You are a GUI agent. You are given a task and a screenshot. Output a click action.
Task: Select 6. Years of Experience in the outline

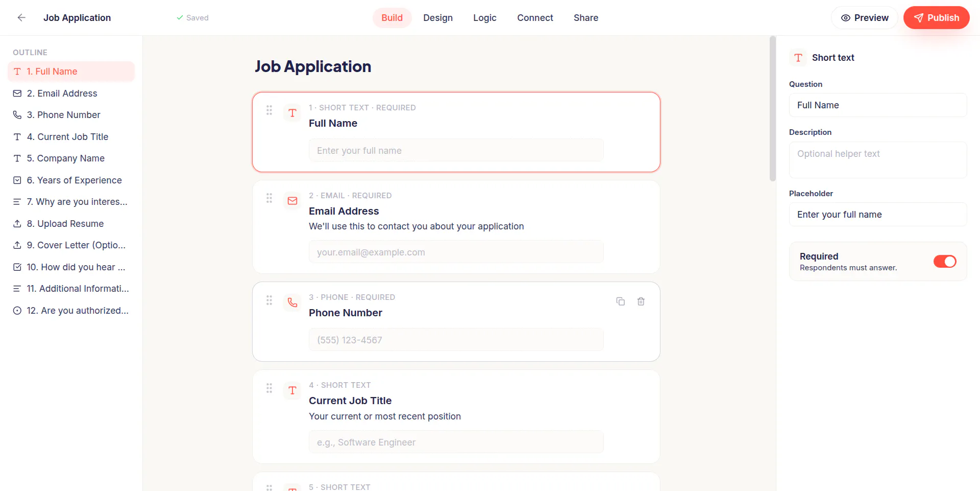tap(71, 180)
